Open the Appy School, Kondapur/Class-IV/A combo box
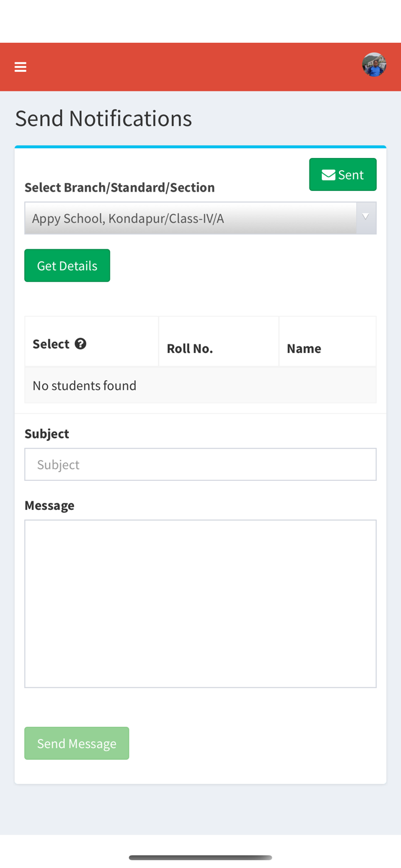Screen dimensions: 401x868 191,218
